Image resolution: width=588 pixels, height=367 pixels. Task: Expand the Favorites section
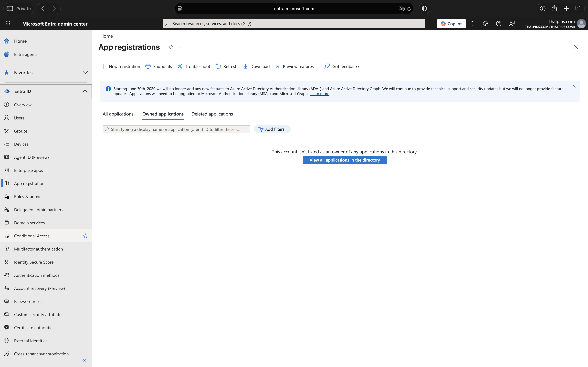tap(85, 72)
